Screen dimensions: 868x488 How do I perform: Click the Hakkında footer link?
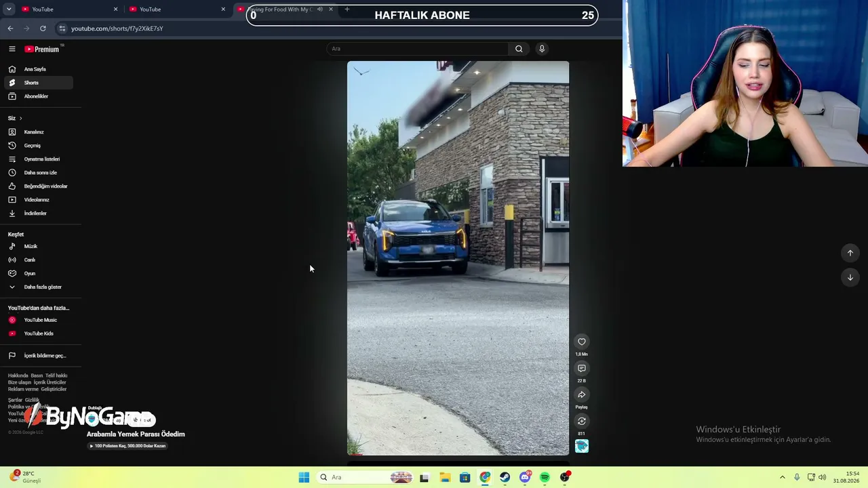[18, 375]
